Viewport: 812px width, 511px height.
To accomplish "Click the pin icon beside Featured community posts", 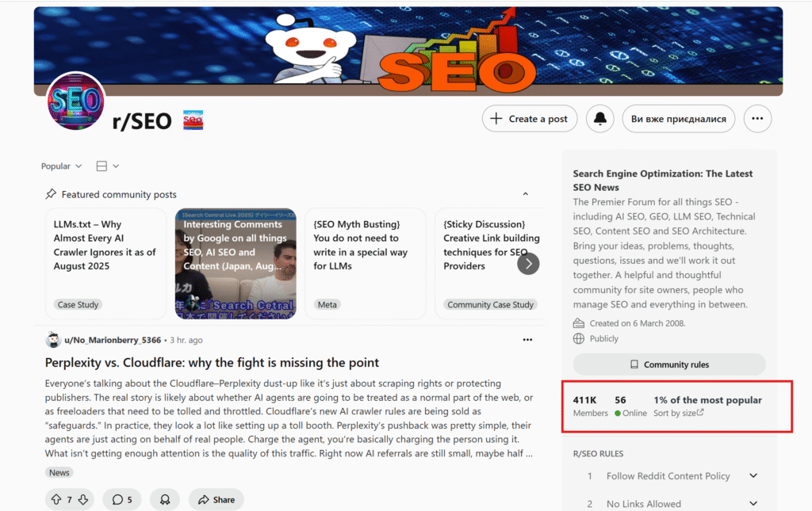I will (x=51, y=194).
